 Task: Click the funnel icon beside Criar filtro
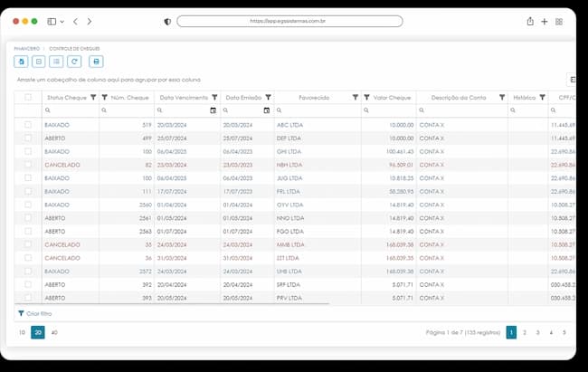point(21,313)
